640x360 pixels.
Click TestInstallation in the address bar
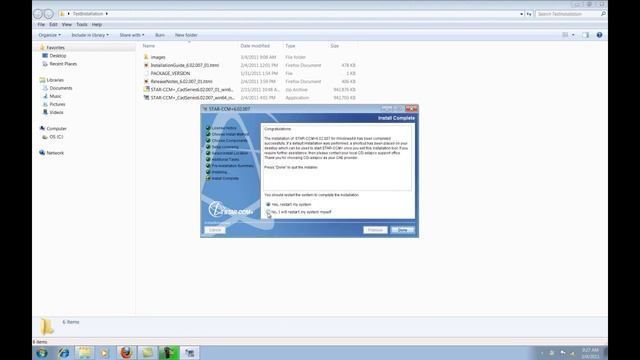(x=88, y=14)
